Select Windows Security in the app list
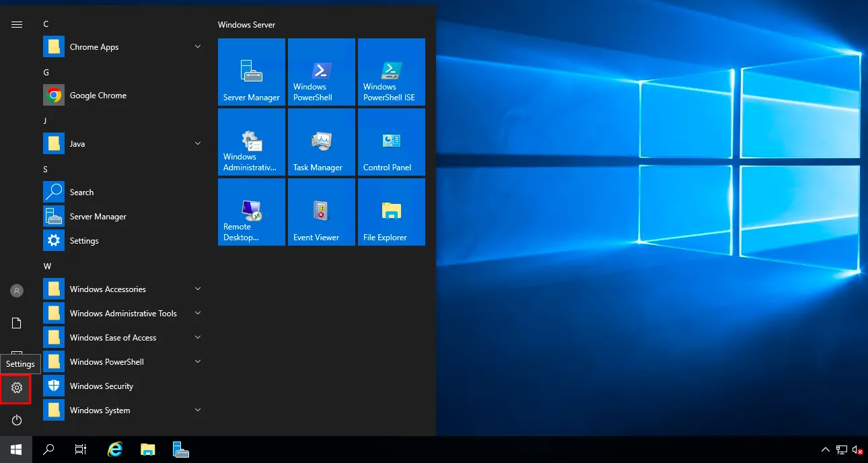The width and height of the screenshot is (868, 463). 101,386
